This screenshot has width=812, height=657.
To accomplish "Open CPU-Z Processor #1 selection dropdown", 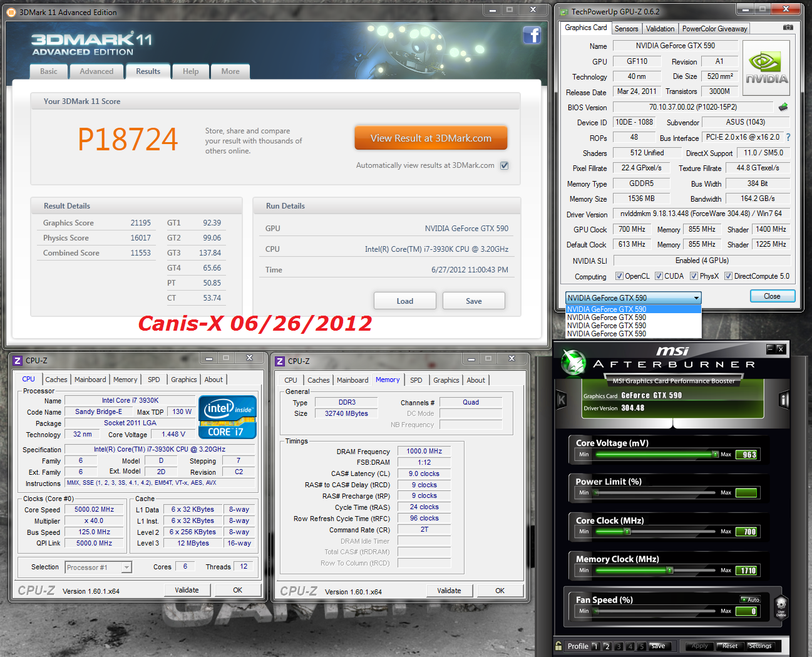I will [x=98, y=567].
